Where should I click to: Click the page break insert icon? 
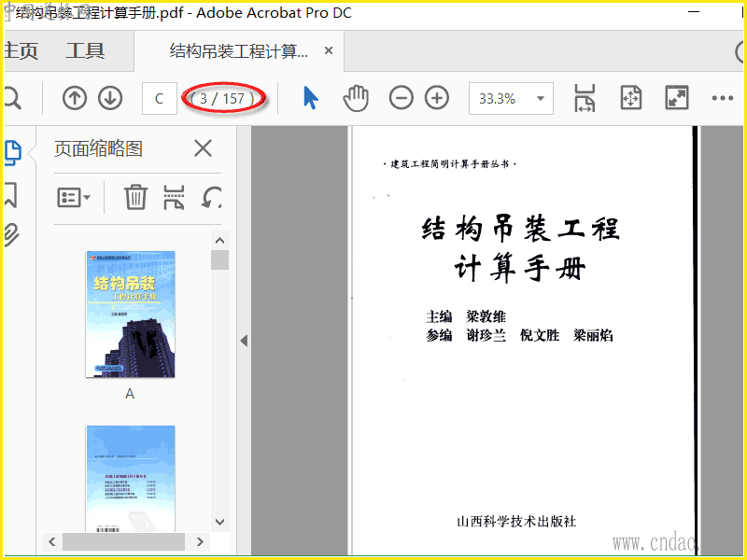click(174, 197)
